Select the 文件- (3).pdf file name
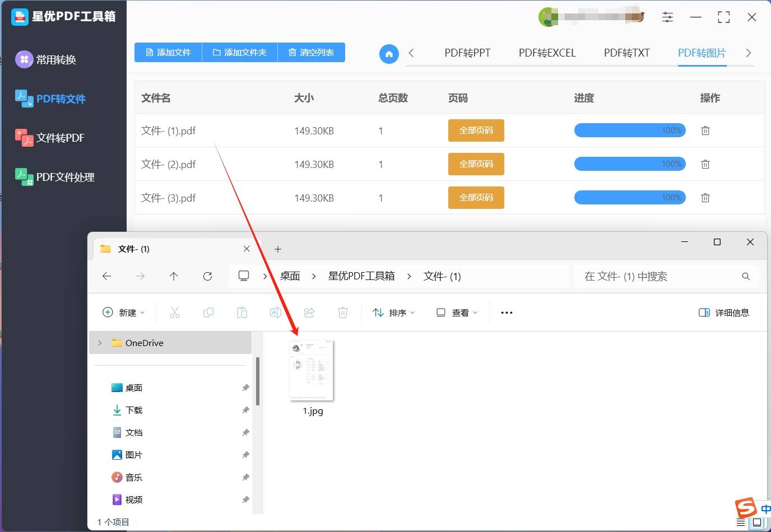 tap(169, 198)
